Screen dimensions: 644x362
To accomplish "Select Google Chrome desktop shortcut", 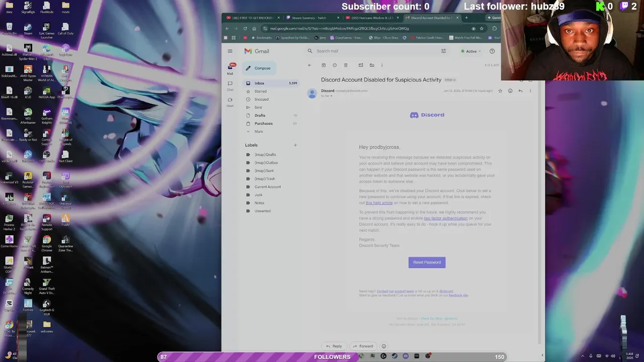I will coord(47,243).
